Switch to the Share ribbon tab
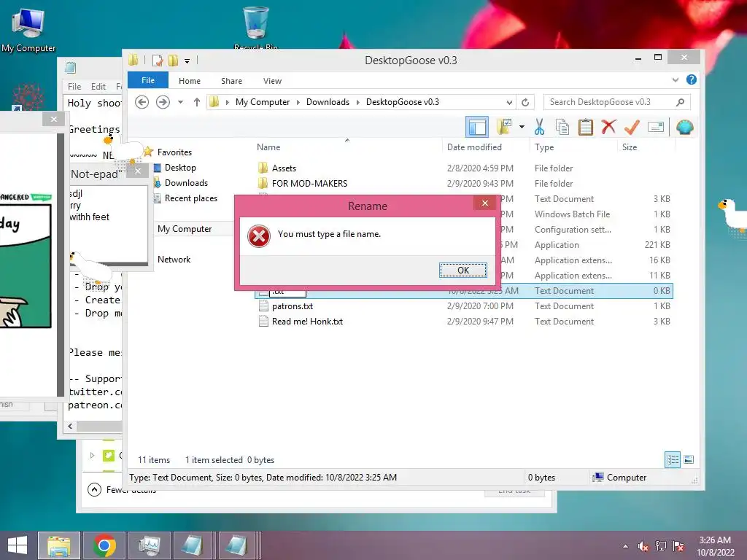The image size is (747, 560). pos(231,81)
